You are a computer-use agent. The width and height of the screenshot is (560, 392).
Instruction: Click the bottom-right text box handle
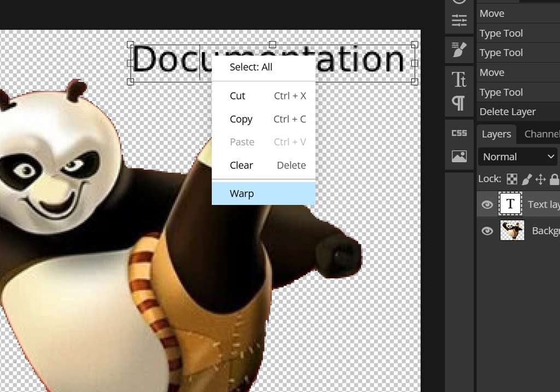click(x=415, y=82)
